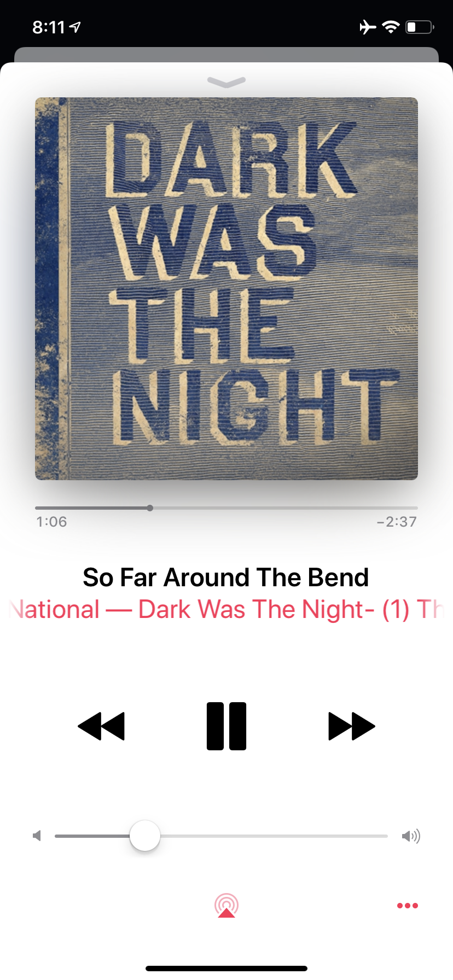Tap the low volume speaker icon
The height and width of the screenshot is (980, 453).
click(x=37, y=836)
